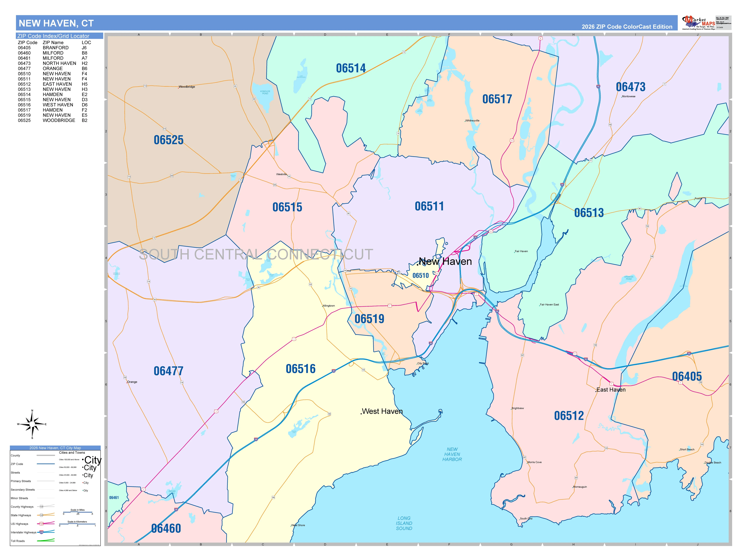The image size is (743, 560).
Task: Click the Market Maps logo
Action: [x=699, y=23]
